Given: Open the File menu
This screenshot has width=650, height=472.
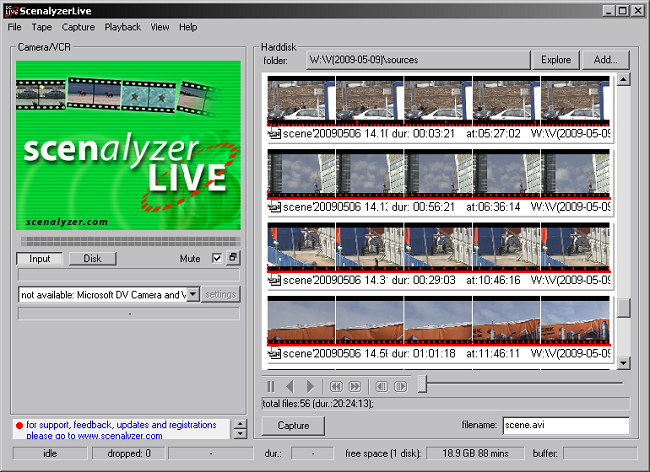Looking at the screenshot, I should pos(15,27).
